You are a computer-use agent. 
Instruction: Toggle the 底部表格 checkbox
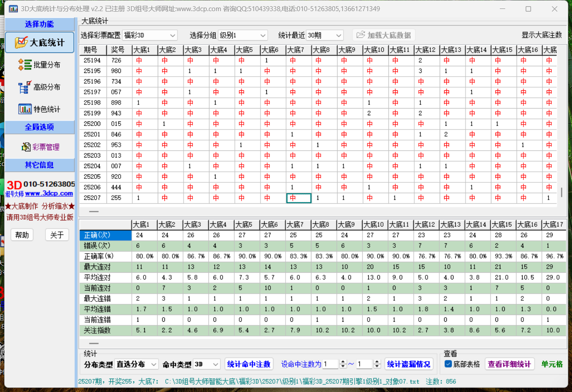tap(448, 364)
